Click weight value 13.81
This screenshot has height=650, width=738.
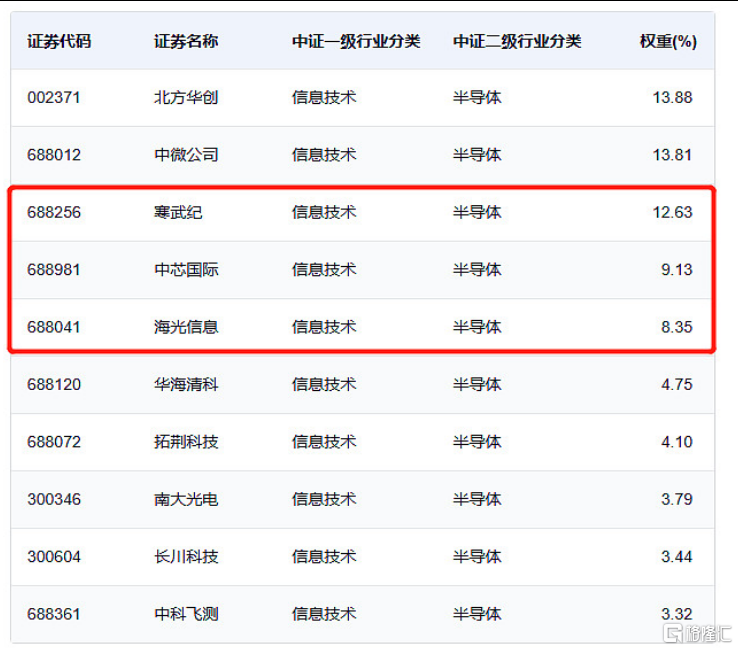coord(672,155)
